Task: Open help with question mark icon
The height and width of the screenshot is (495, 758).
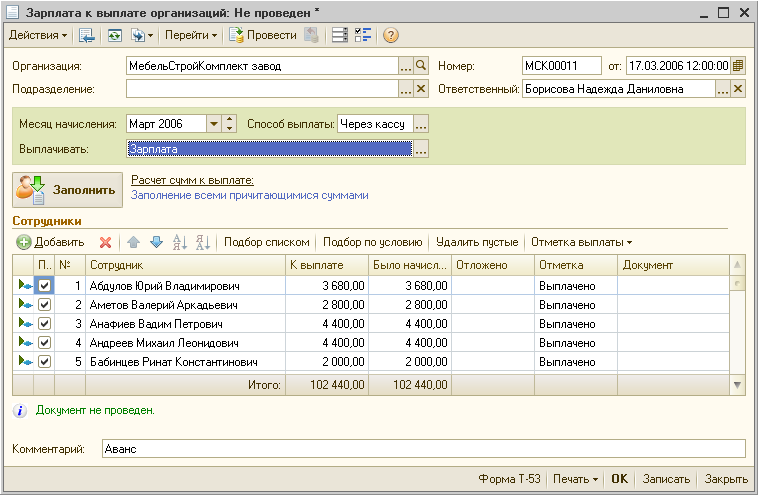Action: click(x=391, y=35)
